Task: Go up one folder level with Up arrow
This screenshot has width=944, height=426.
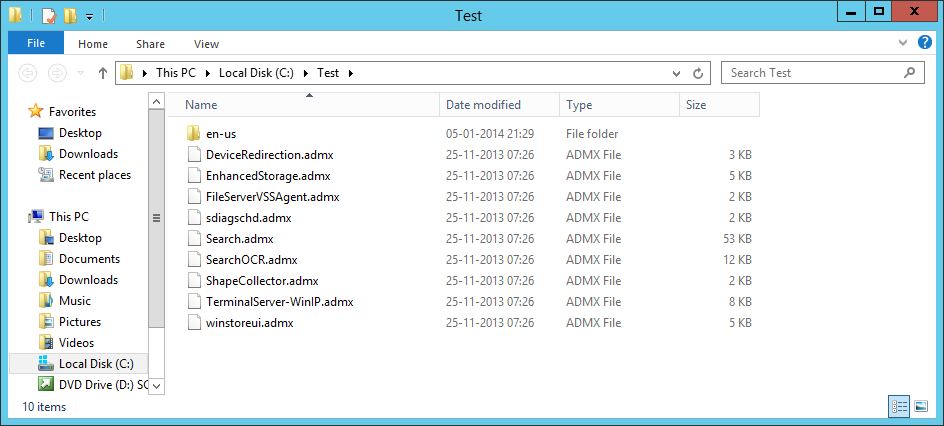Action: tap(103, 73)
